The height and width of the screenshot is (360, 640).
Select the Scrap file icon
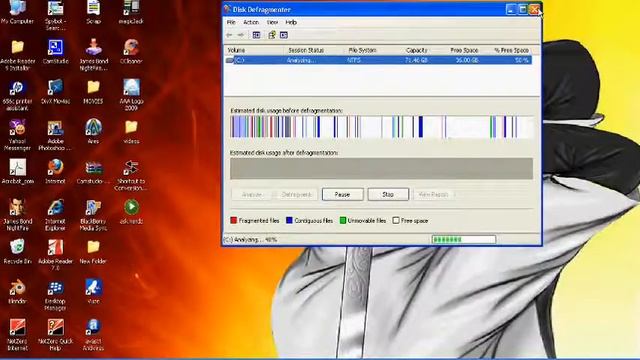93,12
